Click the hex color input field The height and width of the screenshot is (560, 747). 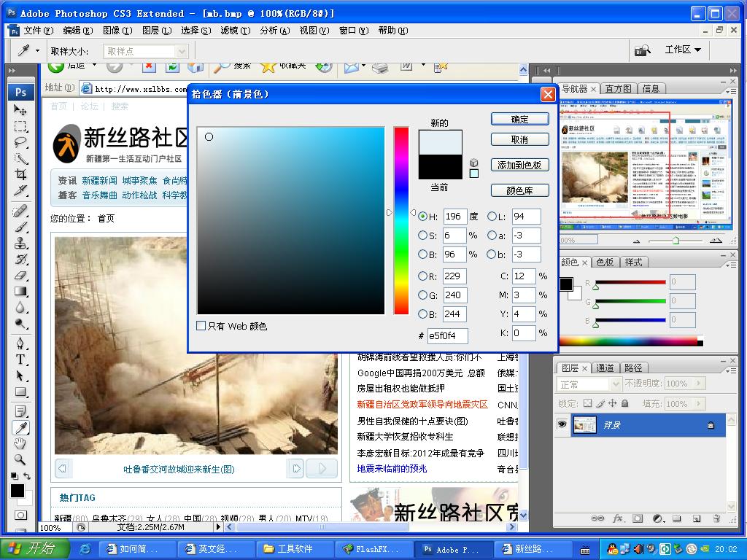[x=447, y=335]
